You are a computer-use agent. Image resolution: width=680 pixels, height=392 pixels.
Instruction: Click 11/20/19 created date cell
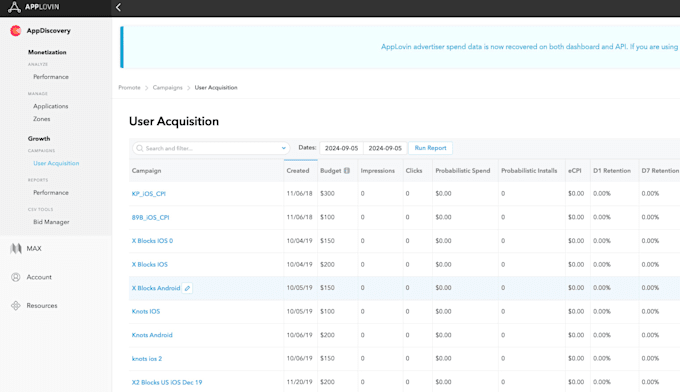299,382
